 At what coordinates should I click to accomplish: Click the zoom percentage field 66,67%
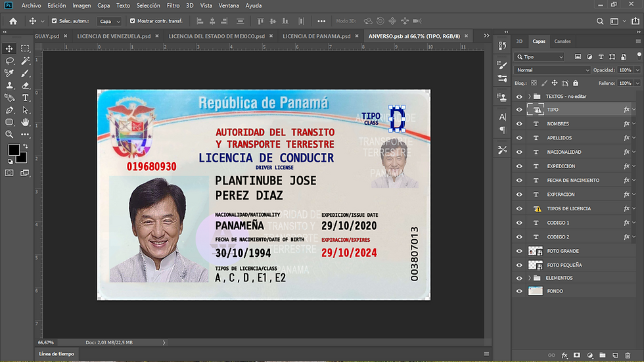[x=46, y=342]
